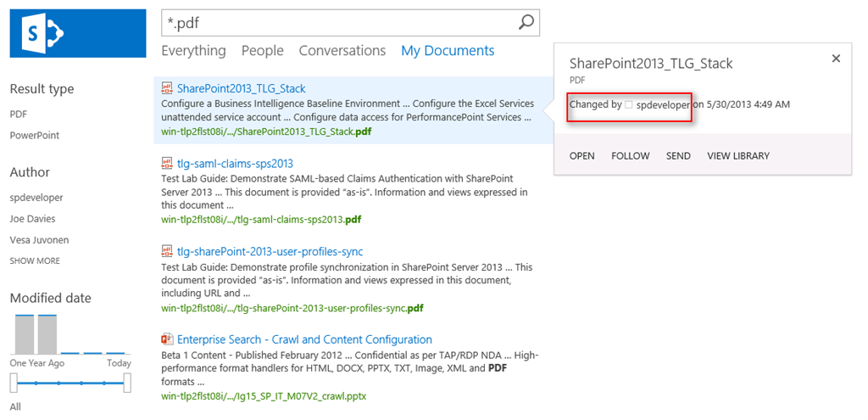
Task: Switch to the People tab
Action: pos(262,51)
